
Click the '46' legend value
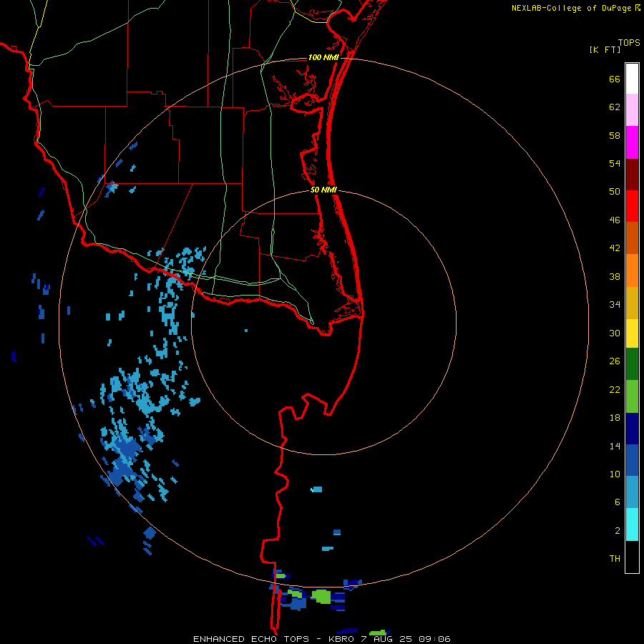tap(615, 220)
